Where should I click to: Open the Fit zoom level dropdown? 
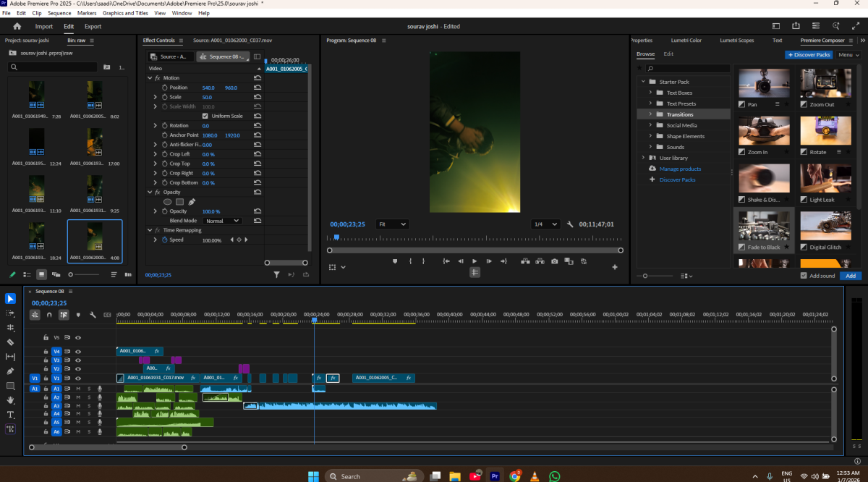pos(392,224)
